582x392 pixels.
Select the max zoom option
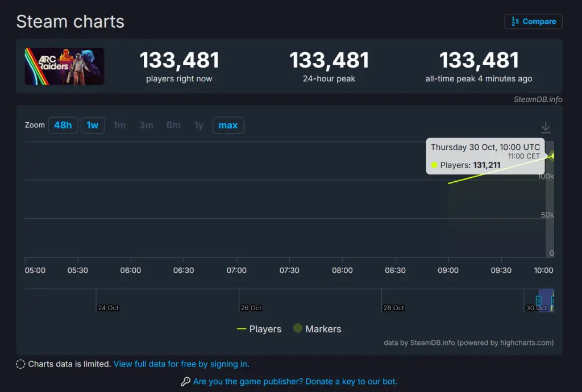pyautogui.click(x=228, y=125)
